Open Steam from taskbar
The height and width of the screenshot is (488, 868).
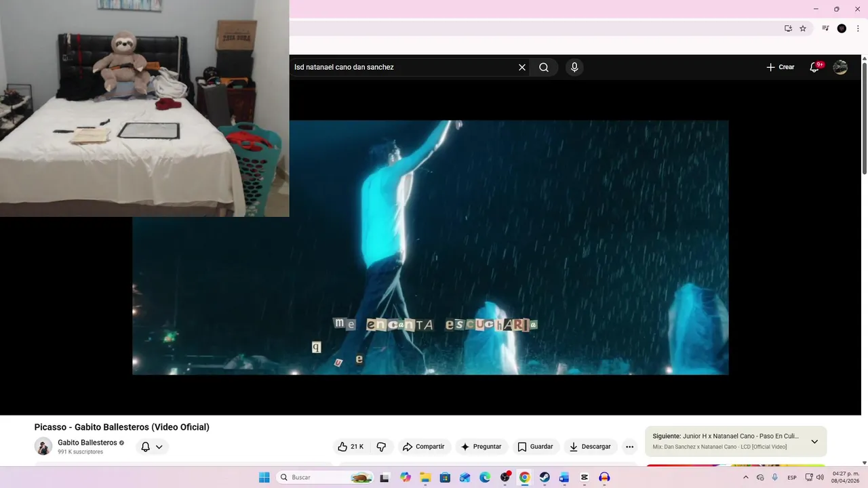click(545, 477)
